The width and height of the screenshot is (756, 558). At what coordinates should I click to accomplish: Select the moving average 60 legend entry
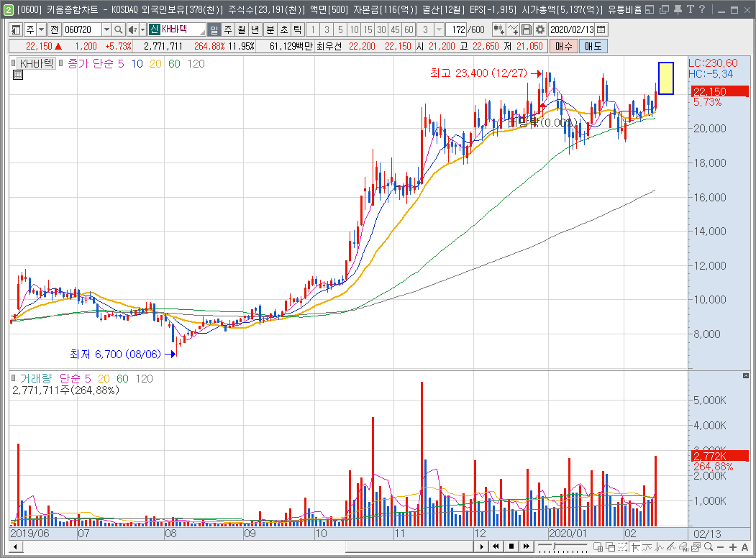click(x=174, y=63)
